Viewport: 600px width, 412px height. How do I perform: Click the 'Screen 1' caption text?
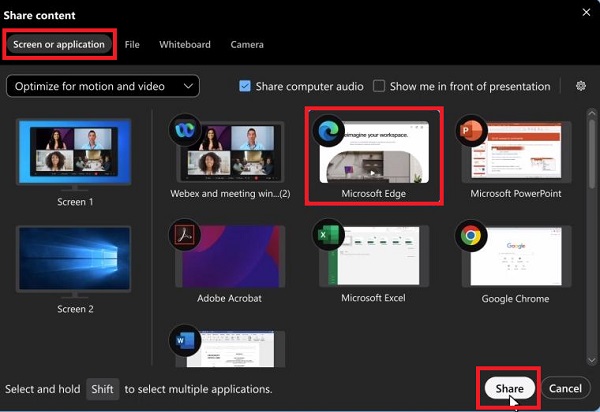click(x=75, y=202)
